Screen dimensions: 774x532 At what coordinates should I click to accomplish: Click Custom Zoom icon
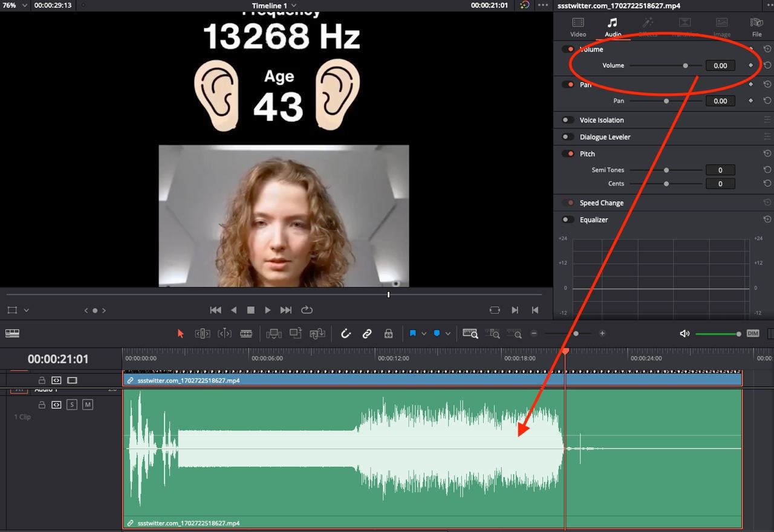tap(515, 334)
